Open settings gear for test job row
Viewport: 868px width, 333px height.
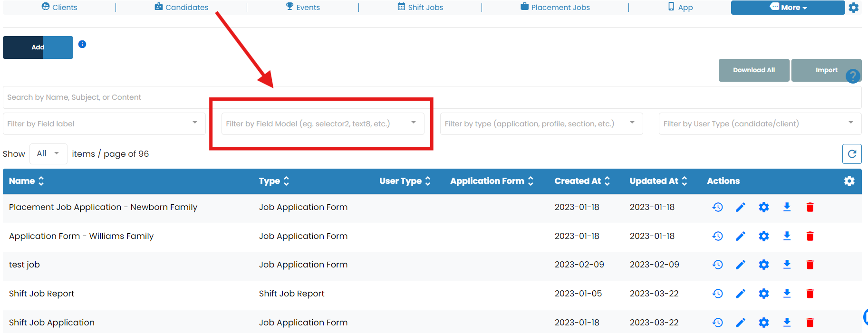point(763,265)
